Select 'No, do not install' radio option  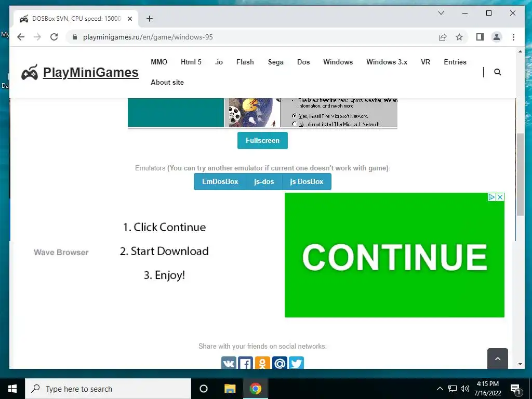(295, 124)
